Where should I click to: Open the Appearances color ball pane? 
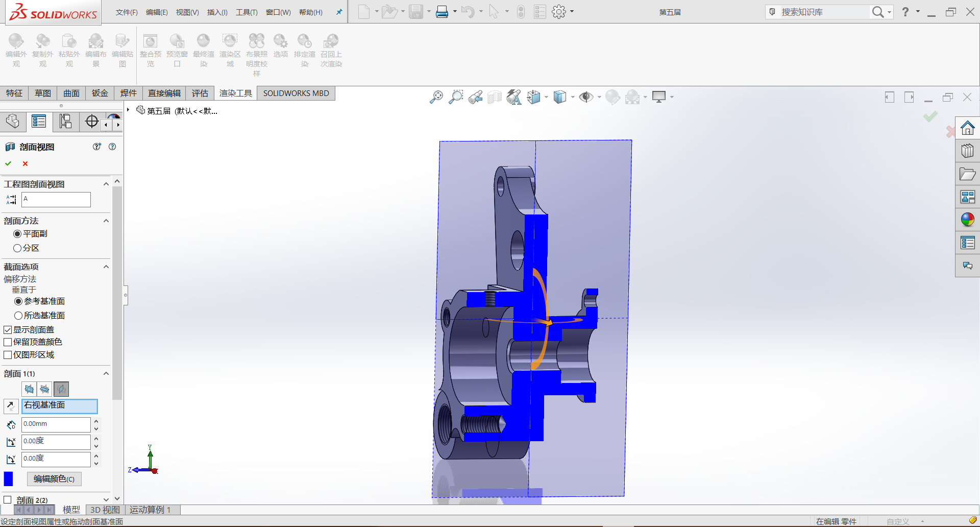click(967, 220)
